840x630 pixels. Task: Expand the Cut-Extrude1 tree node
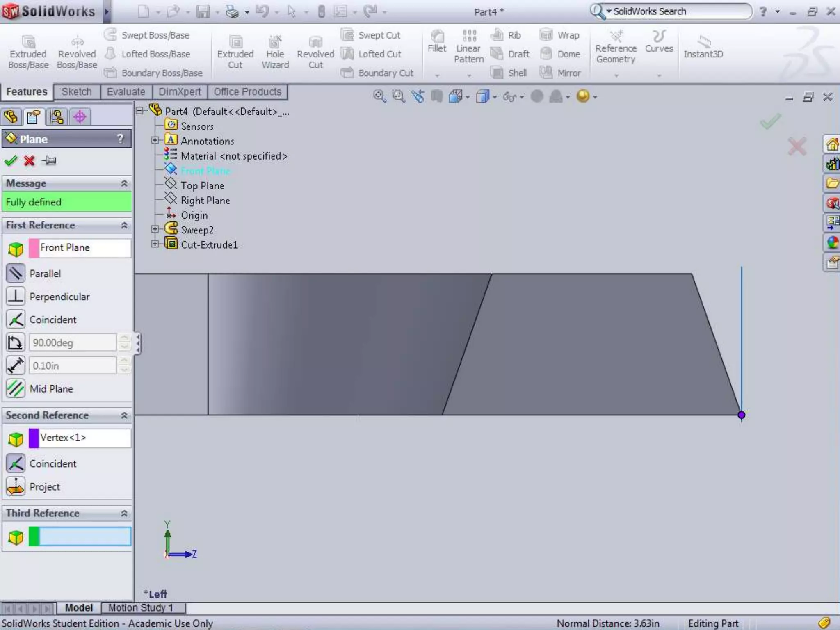155,244
